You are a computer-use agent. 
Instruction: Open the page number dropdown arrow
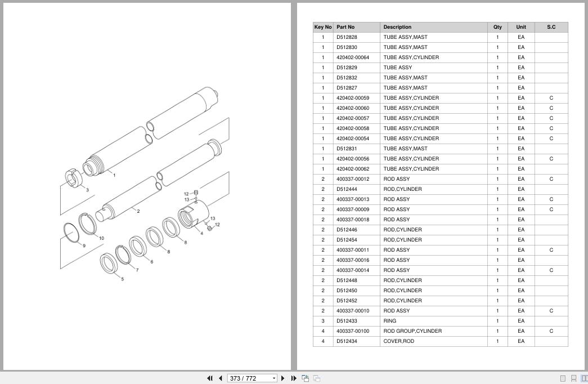tap(274, 378)
